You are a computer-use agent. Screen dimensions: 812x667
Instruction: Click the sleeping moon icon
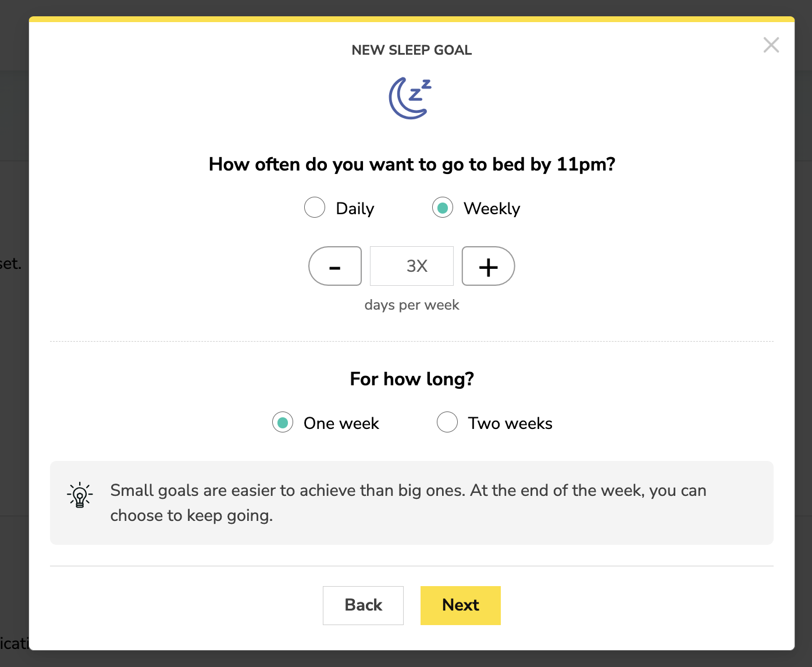tap(411, 98)
